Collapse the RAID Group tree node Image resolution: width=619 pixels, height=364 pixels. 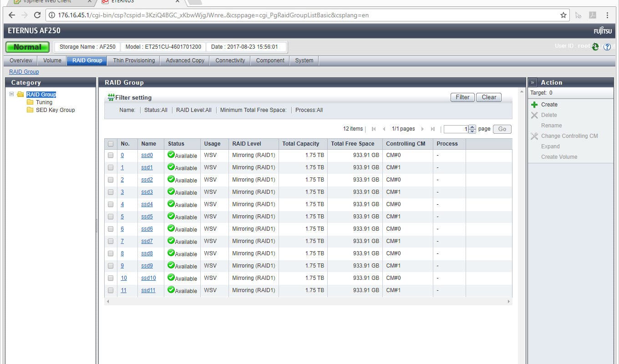pos(12,94)
